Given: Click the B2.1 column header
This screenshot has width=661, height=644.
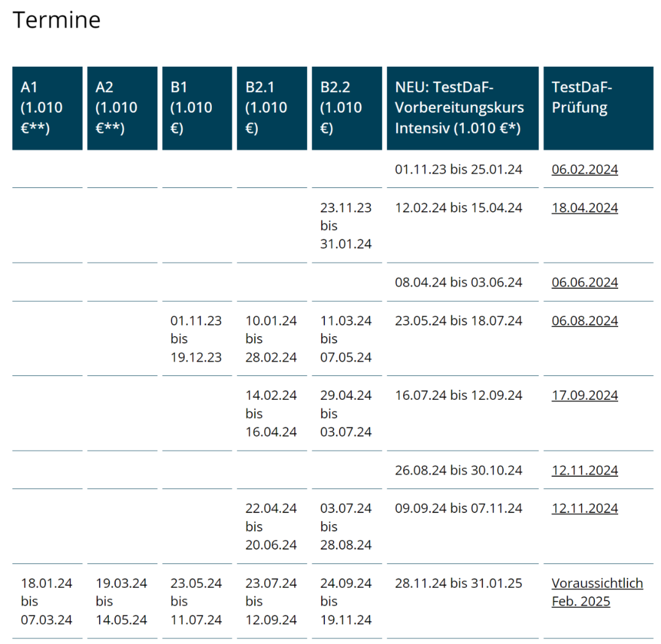Looking at the screenshot, I should point(272,108).
